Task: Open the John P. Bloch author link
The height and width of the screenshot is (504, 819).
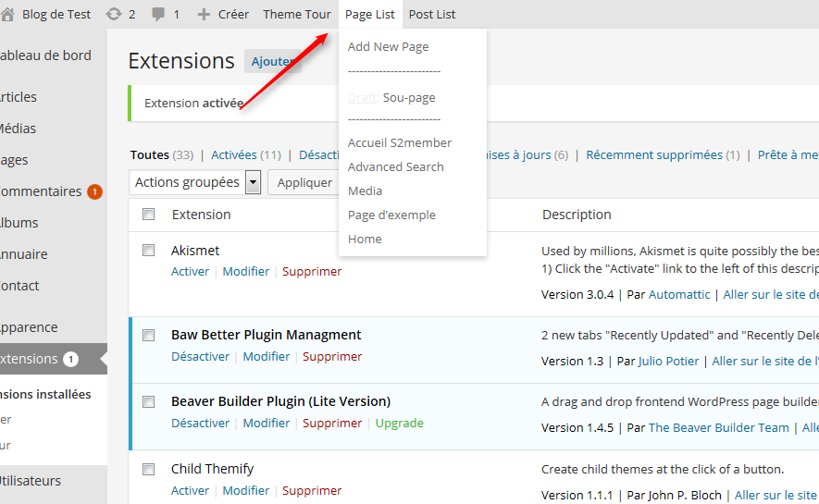Action: (x=685, y=495)
